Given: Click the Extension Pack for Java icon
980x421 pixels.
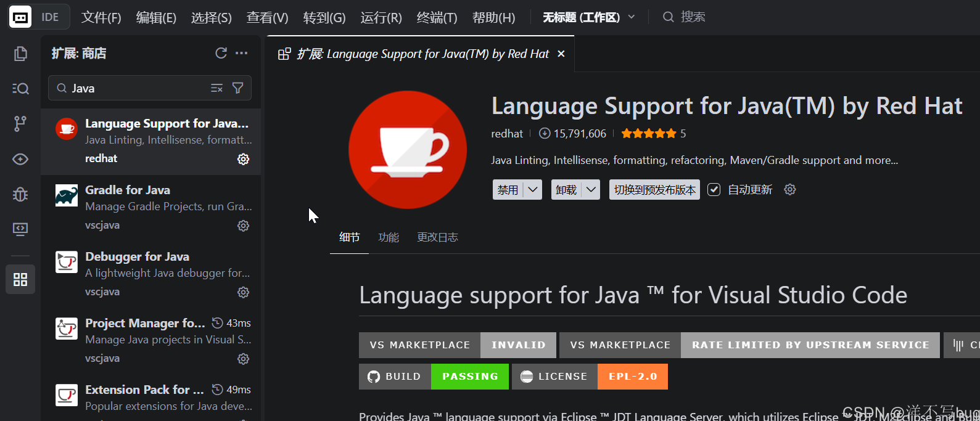Looking at the screenshot, I should click(67, 395).
